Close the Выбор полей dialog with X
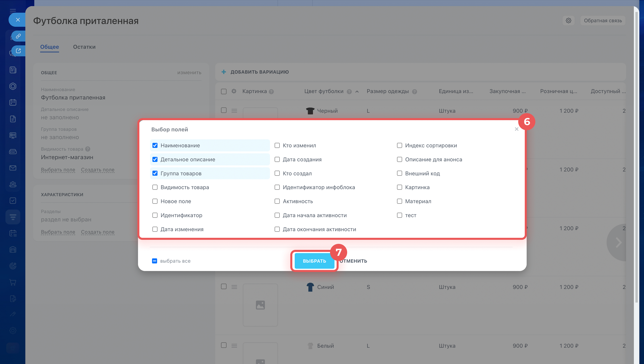Viewport: 644px width, 364px height. (516, 129)
